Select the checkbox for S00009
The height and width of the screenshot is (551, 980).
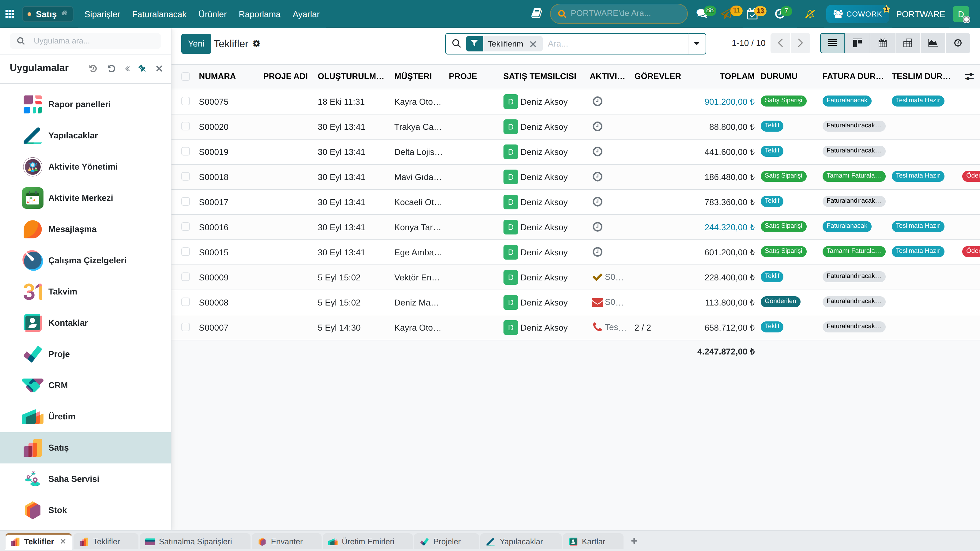pyautogui.click(x=186, y=277)
